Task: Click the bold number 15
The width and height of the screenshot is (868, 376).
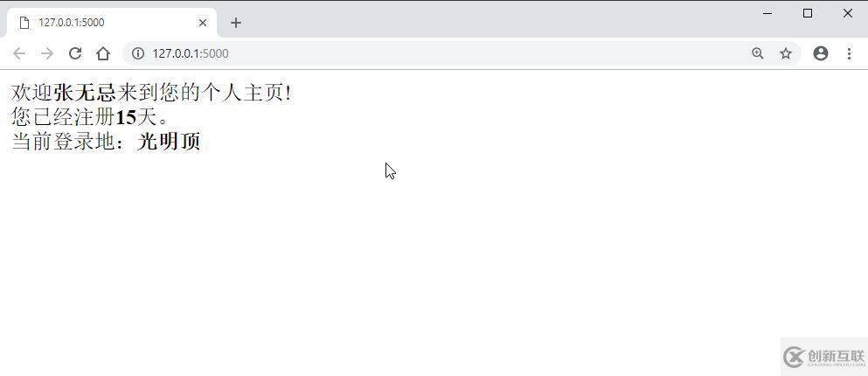Action: [x=126, y=117]
